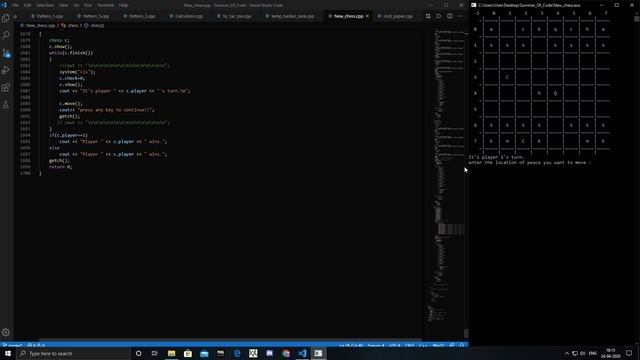This screenshot has width=640, height=360.
Task: Switch to Visual Studio Code taskbar icon
Action: tap(302, 353)
